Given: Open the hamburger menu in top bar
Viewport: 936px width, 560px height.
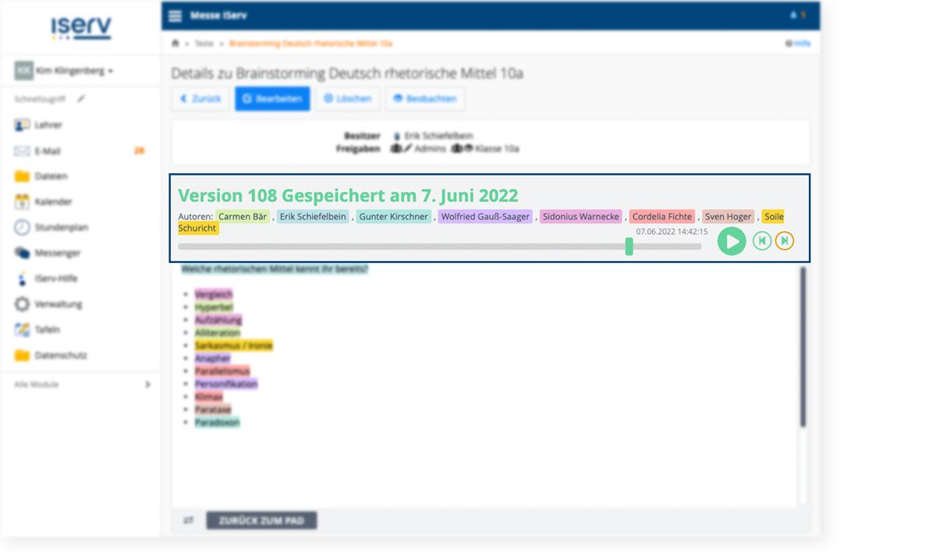Looking at the screenshot, I should (x=175, y=16).
